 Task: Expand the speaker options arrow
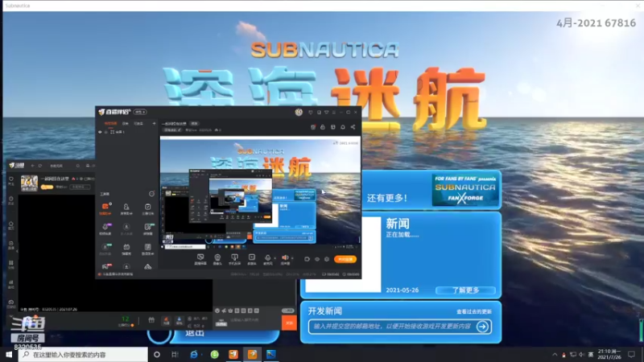tap(292, 258)
